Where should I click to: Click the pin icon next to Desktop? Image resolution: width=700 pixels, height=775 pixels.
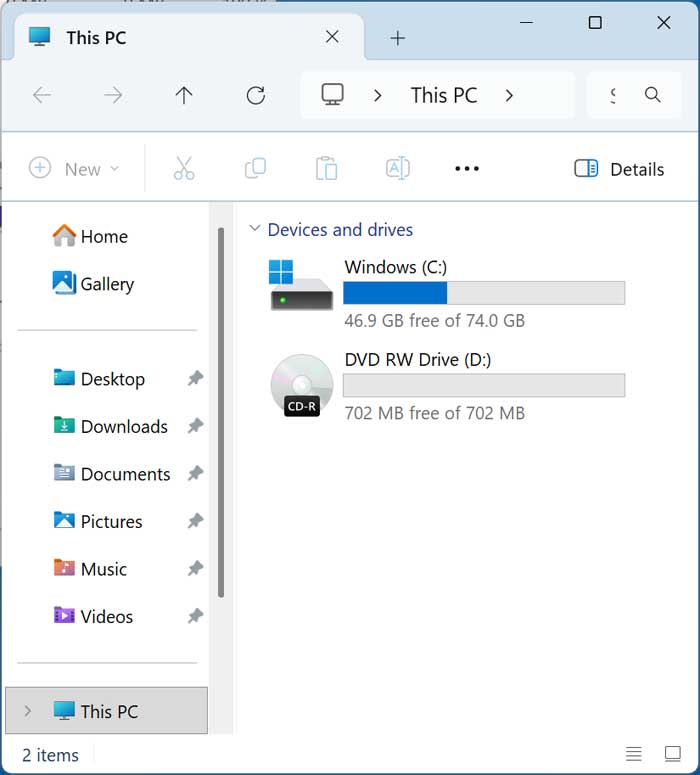tap(195, 379)
